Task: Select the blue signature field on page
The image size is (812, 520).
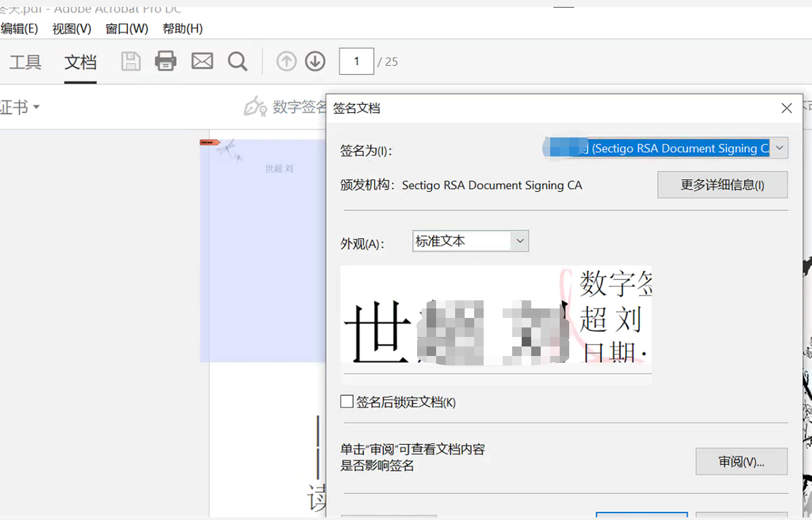Action: pos(263,251)
